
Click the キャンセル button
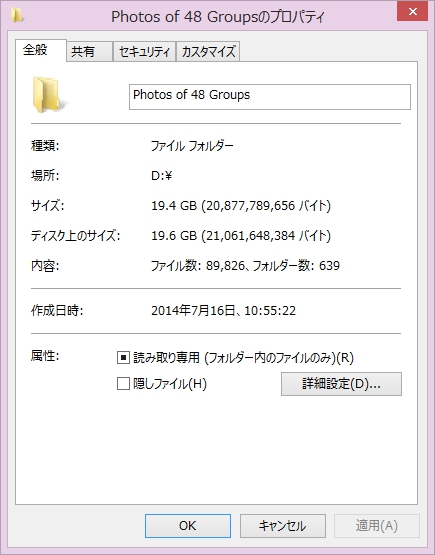pos(282,526)
